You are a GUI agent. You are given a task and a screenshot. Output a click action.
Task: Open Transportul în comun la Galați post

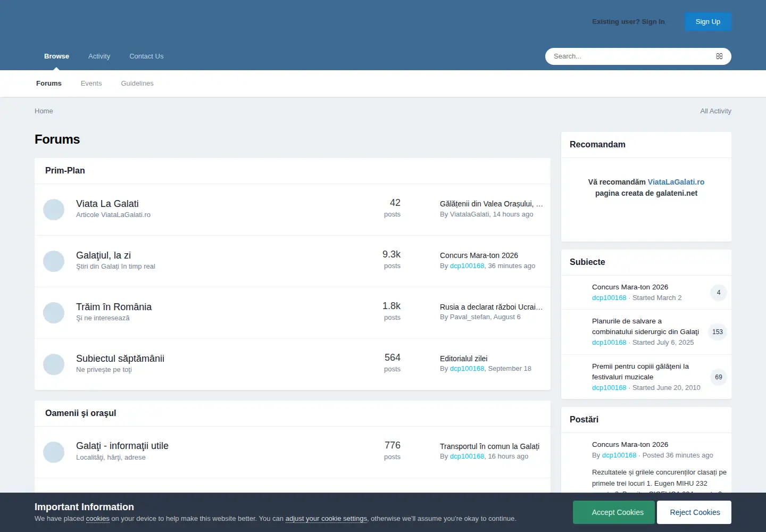click(x=489, y=446)
